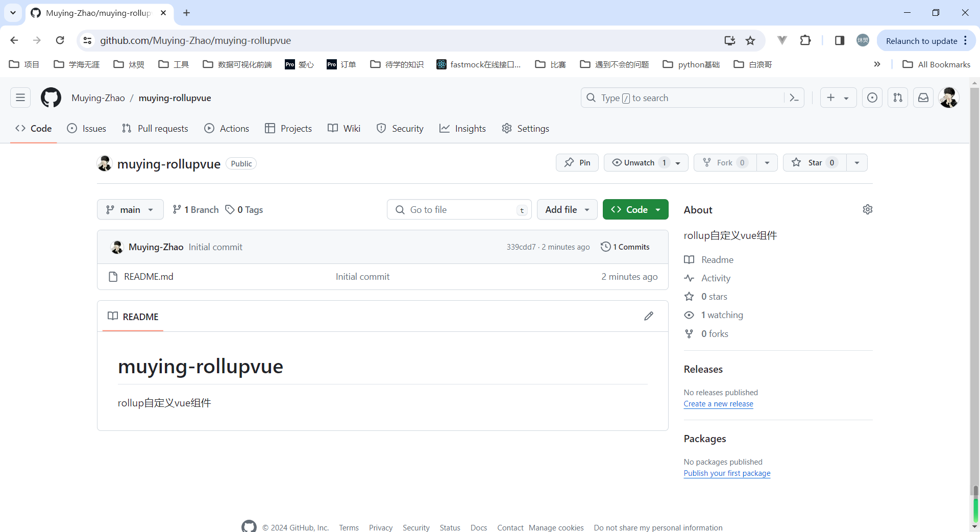This screenshot has height=532, width=980.
Task: Open the Actions tab
Action: 227,129
